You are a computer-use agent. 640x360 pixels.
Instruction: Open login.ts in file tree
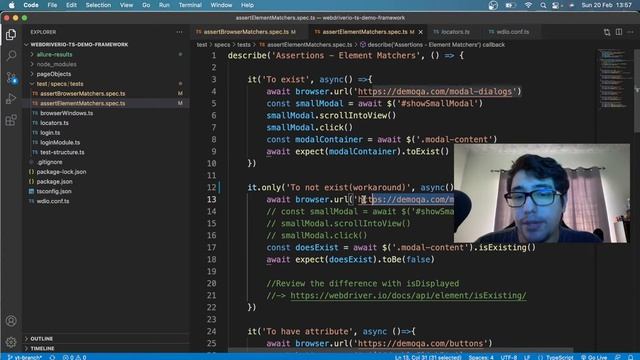50,133
